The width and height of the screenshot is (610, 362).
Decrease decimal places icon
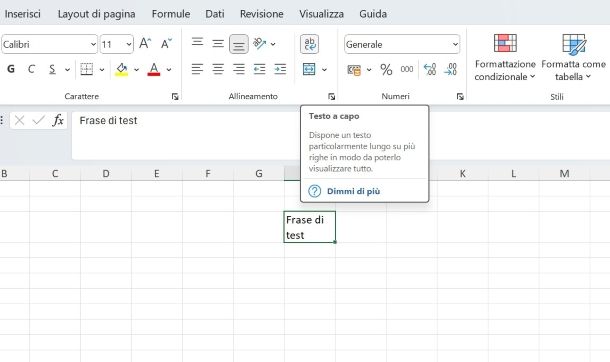(450, 70)
